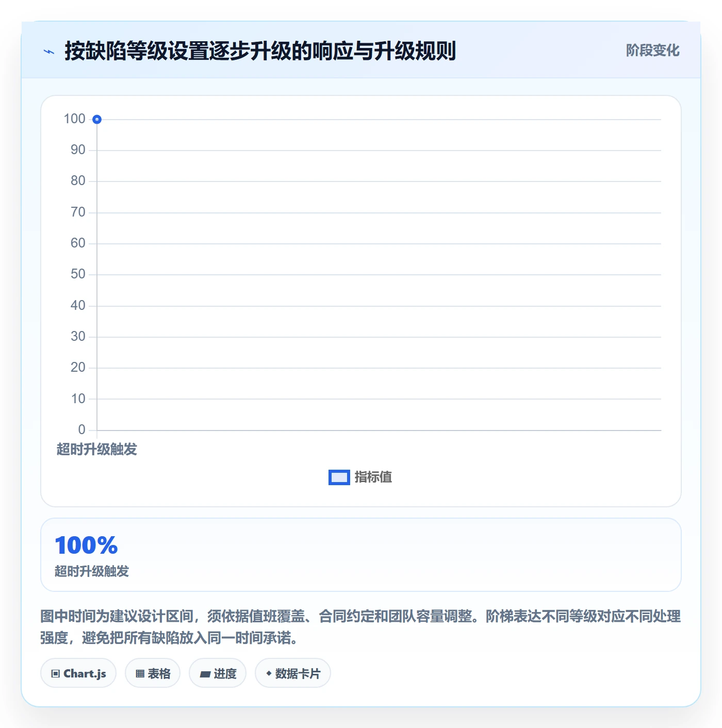Select the 数据卡片 tag chip
The height and width of the screenshot is (728, 722).
tap(293, 673)
